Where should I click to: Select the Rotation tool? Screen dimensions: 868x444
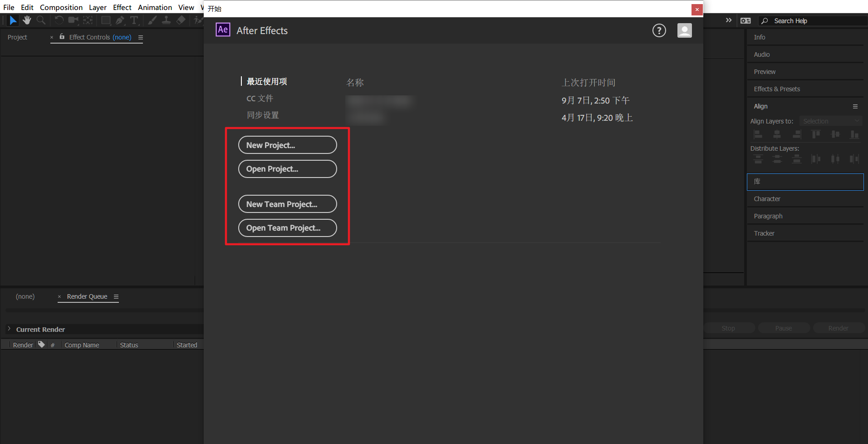[x=59, y=20]
